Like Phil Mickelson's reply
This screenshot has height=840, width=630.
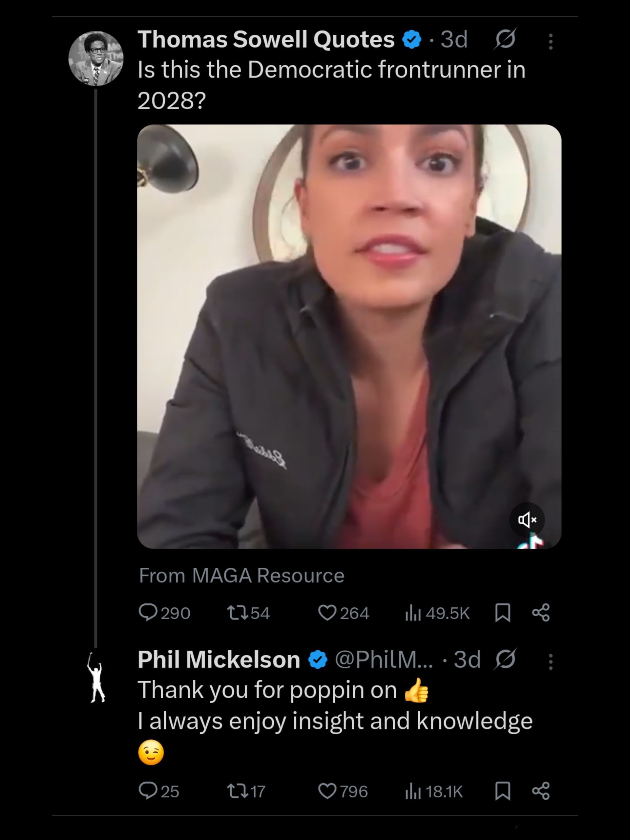pos(327,791)
